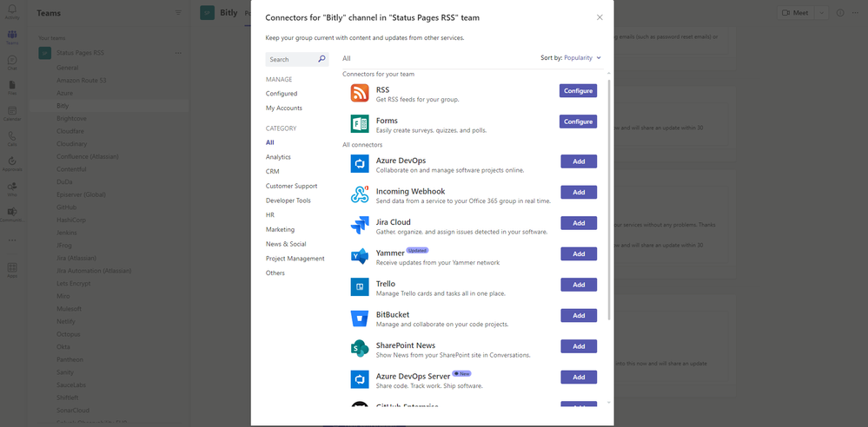Click the RSS connector orange icon
The width and height of the screenshot is (868, 427).
point(360,93)
